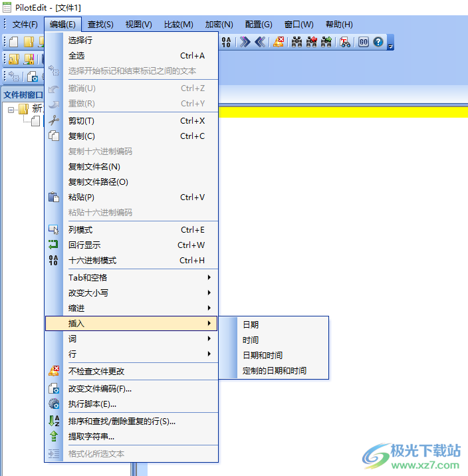
Task: Select the 选择行 menu entry
Action: pyautogui.click(x=132, y=40)
